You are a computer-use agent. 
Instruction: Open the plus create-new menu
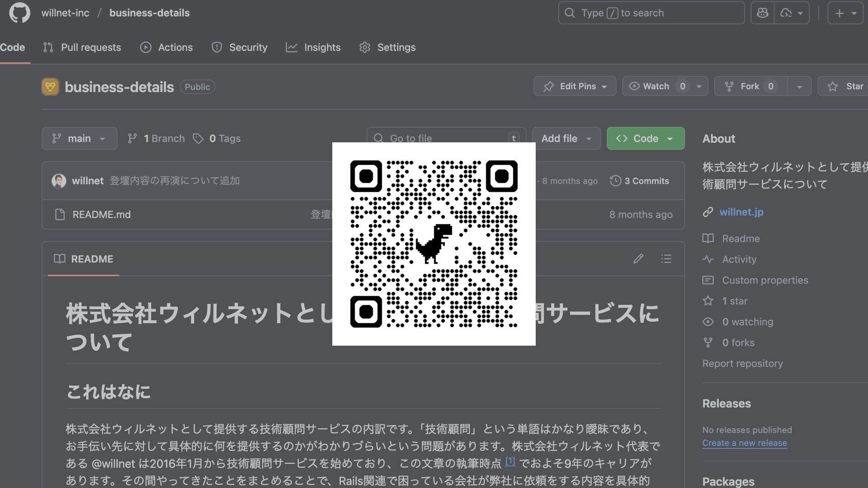click(x=845, y=13)
